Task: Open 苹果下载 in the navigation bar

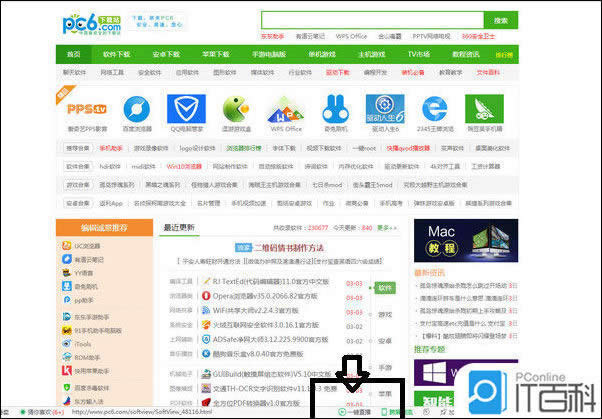Action: tap(215, 54)
